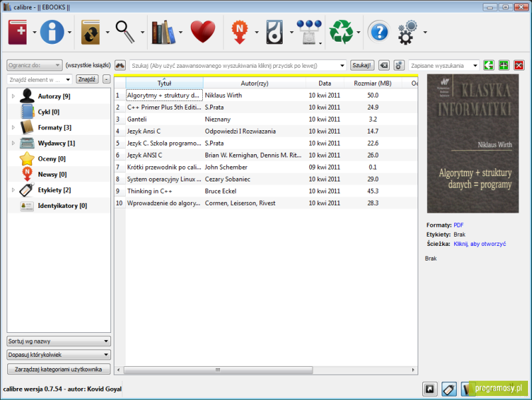
Task: Sort by Autor(rzy) column header
Action: (255, 83)
